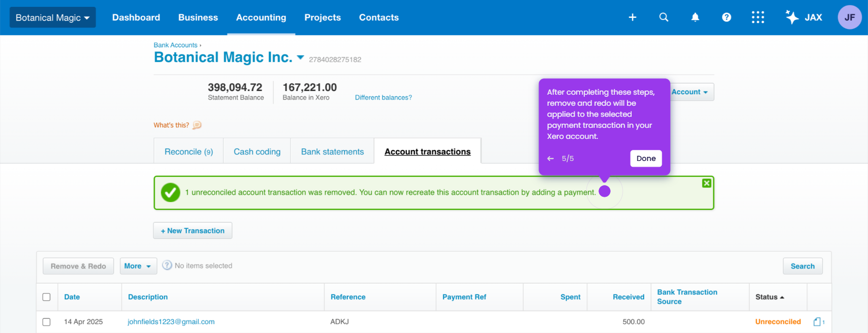The image size is (868, 333).
Task: Open the Accounting menu
Action: click(x=261, y=17)
